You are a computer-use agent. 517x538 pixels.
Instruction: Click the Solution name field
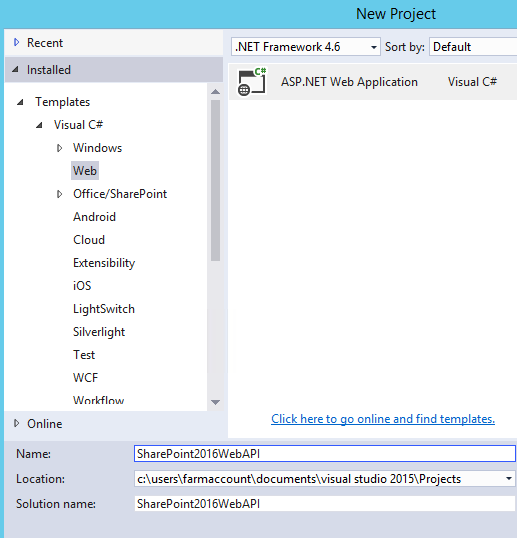[x=325, y=503]
